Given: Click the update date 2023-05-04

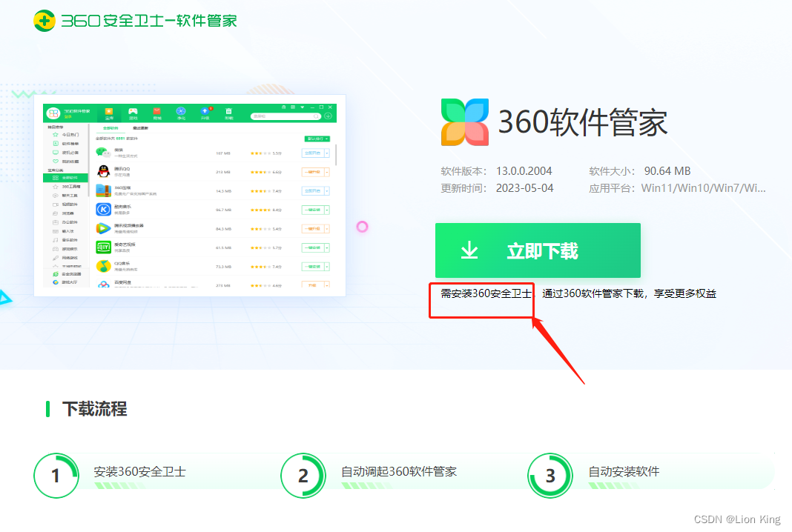Looking at the screenshot, I should pos(525,188).
